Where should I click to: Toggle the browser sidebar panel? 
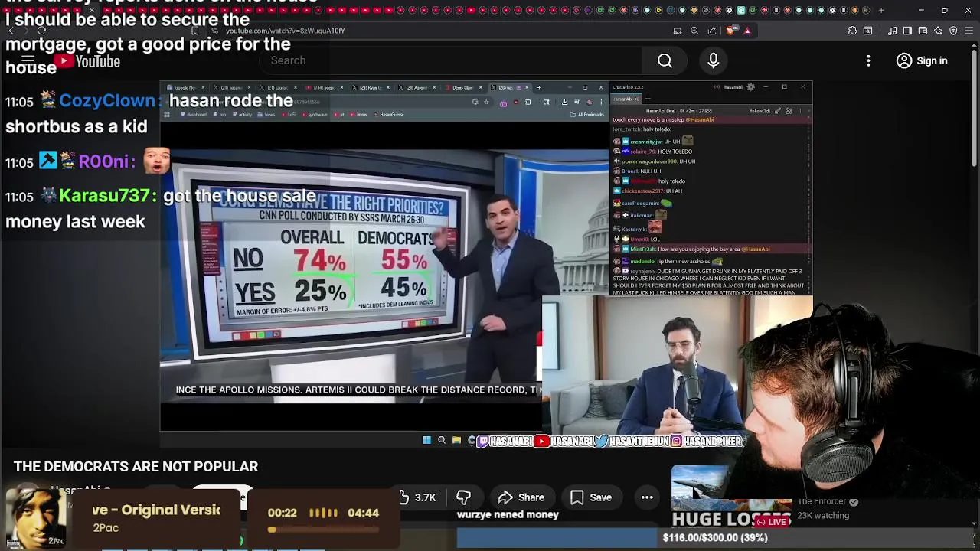click(x=907, y=31)
